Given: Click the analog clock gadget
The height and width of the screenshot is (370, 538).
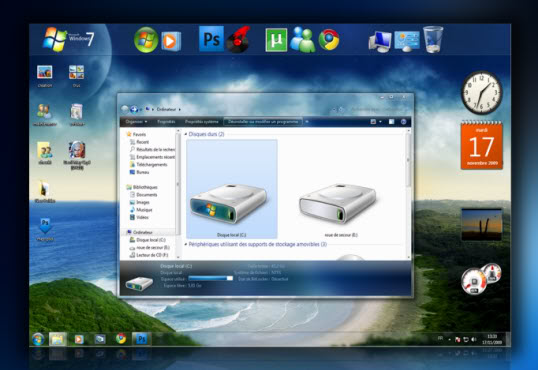Looking at the screenshot, I should [x=482, y=93].
